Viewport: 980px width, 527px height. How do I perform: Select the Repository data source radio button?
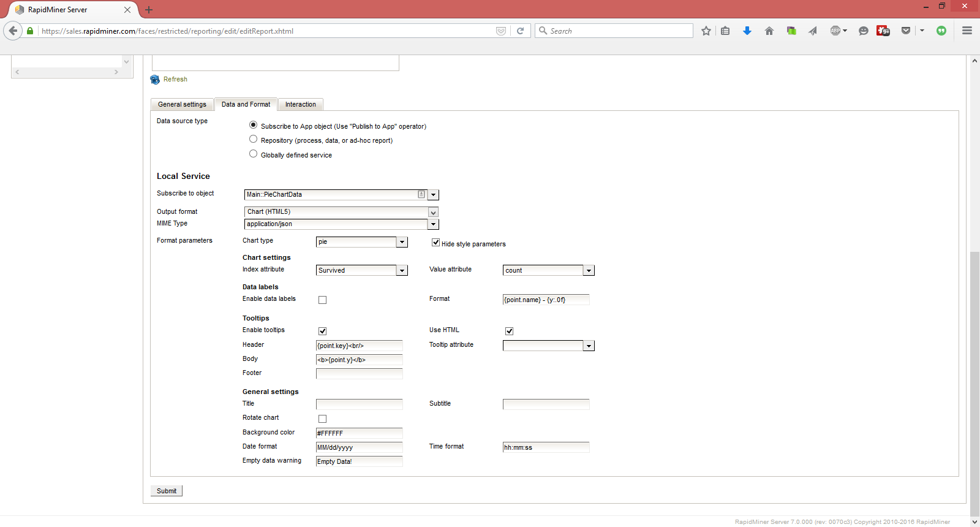point(253,140)
